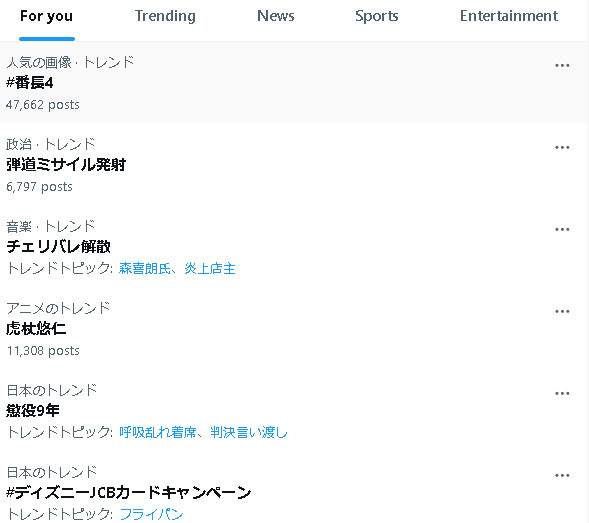Open more options for 弾道ミサイル発射 trend

pyautogui.click(x=562, y=147)
